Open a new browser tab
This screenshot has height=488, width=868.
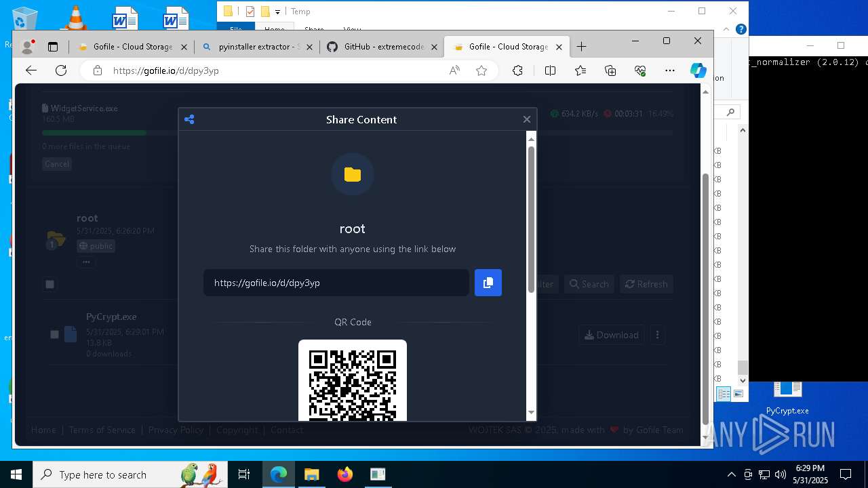(581, 47)
